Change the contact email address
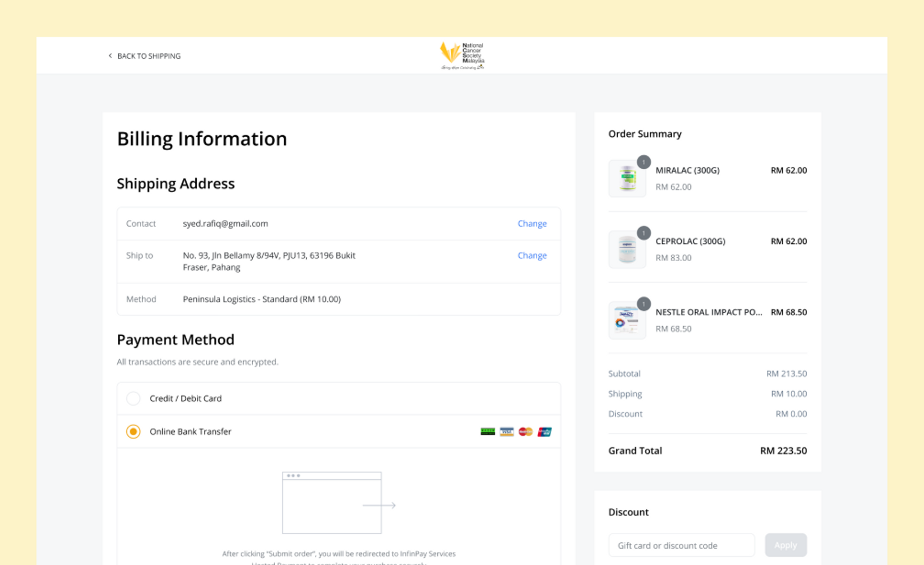This screenshot has width=924, height=565. [x=532, y=223]
